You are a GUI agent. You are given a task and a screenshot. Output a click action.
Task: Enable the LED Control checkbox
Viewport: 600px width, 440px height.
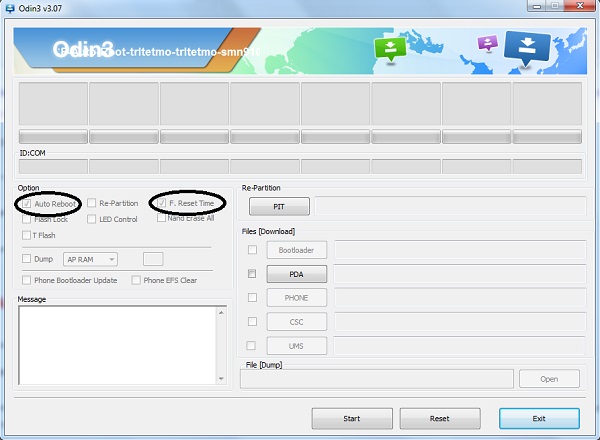(x=91, y=219)
